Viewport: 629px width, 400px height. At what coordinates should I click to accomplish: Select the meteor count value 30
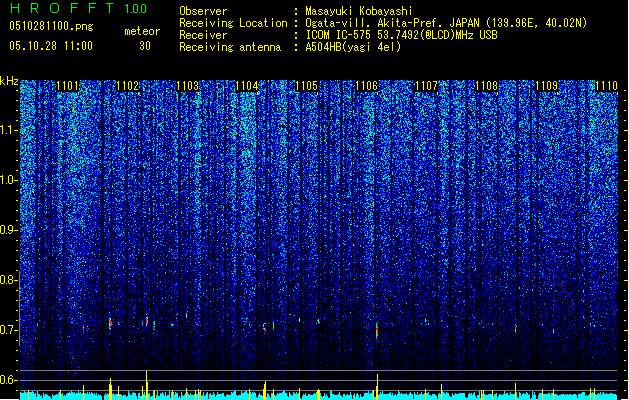(x=145, y=46)
